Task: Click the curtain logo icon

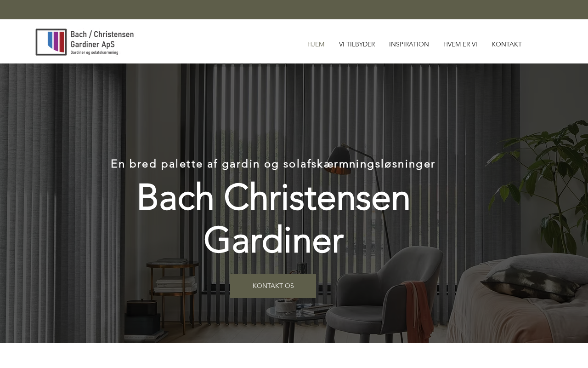Action: (51, 42)
